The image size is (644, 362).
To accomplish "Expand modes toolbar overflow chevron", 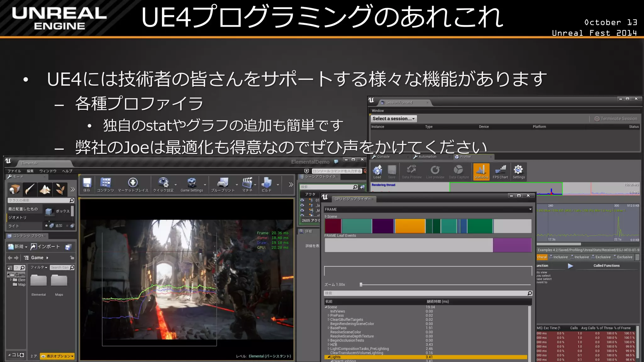I will pyautogui.click(x=73, y=189).
